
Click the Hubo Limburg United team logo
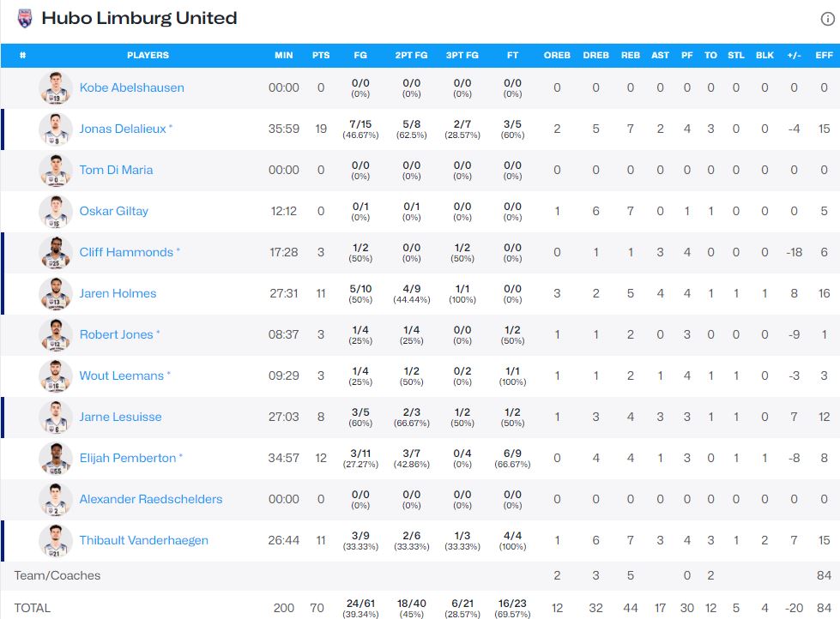coord(24,18)
